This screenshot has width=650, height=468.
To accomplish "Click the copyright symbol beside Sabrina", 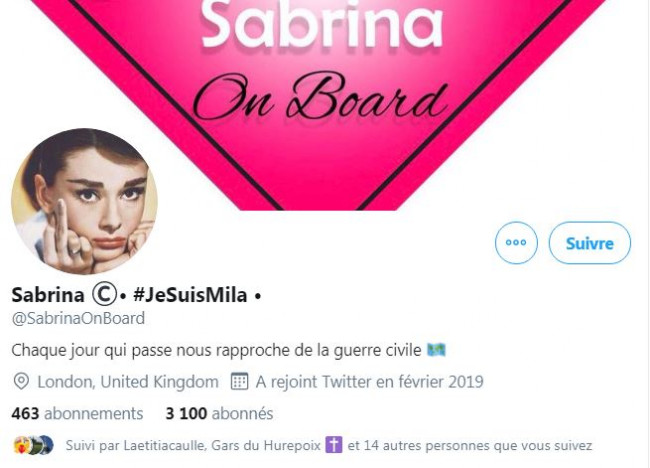I will 104,294.
